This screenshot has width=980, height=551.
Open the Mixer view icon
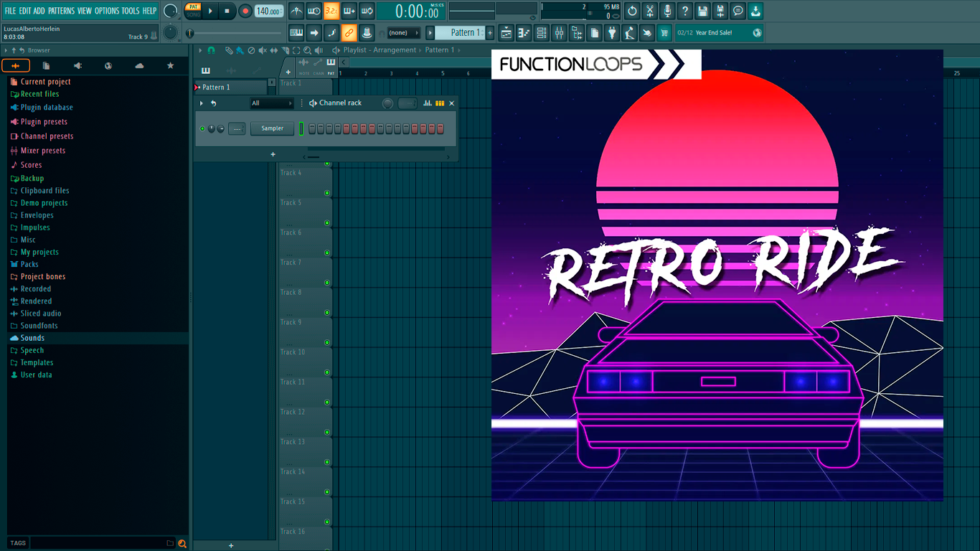(559, 33)
